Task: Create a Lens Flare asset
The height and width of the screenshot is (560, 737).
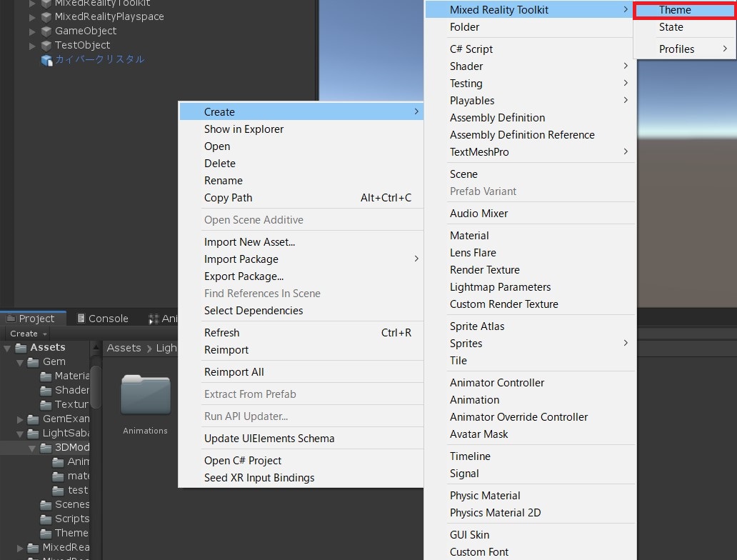Action: tap(529, 253)
